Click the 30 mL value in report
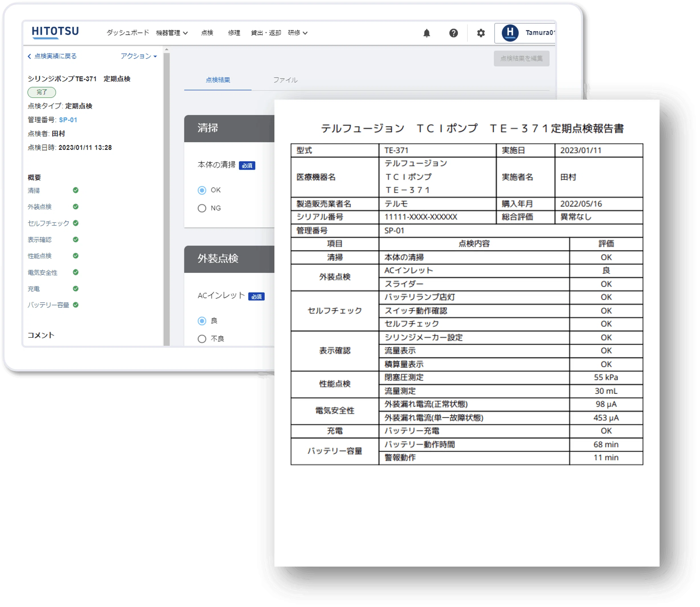Viewport: 700px width, 607px height. 606,391
